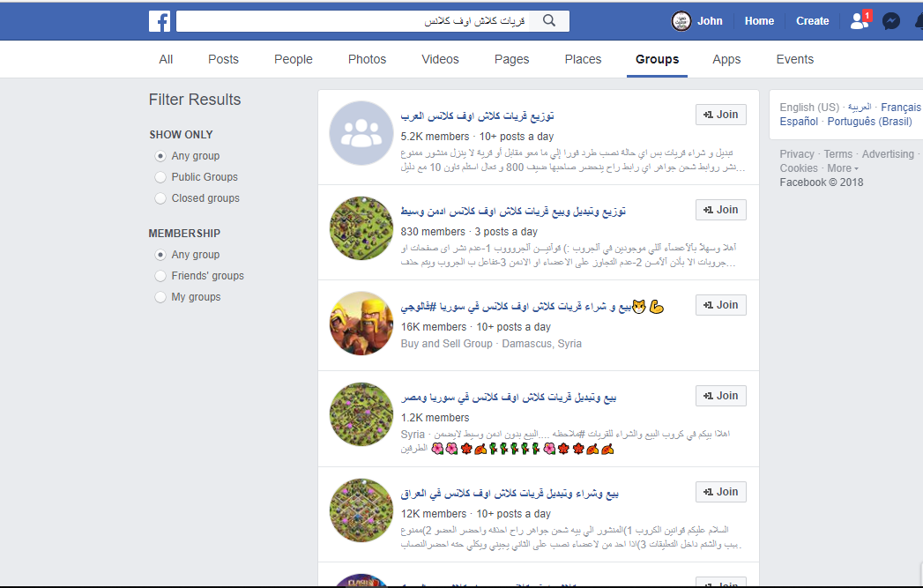This screenshot has width=923, height=588.
Task: Click the Home link in top bar
Action: pos(759,21)
